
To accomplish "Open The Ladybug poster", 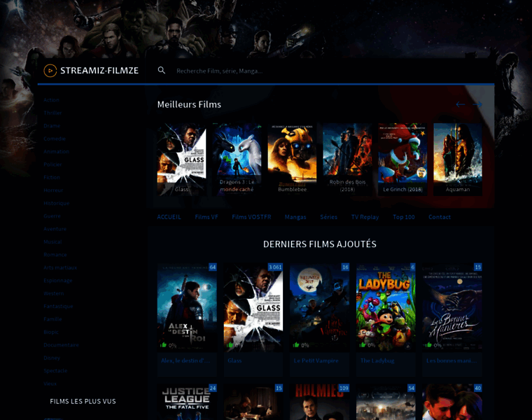I will coord(386,307).
